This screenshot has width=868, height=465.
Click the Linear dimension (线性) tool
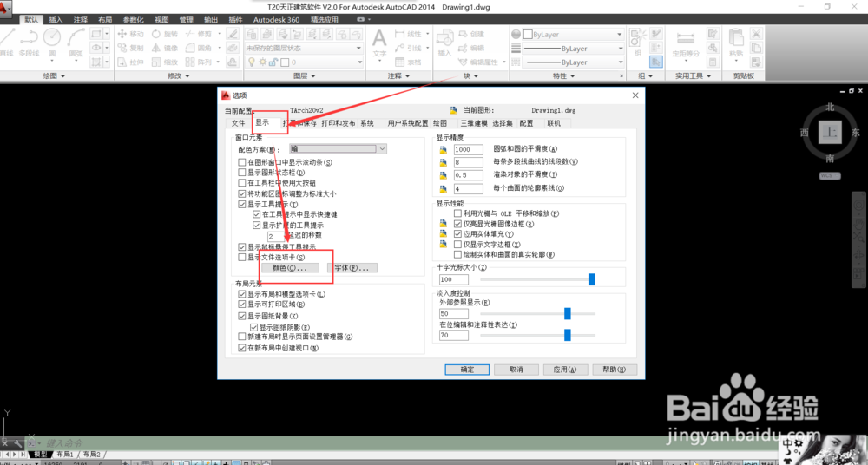point(409,34)
